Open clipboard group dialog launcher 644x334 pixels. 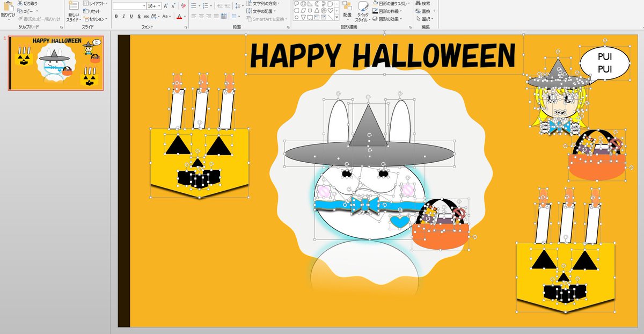coord(61,27)
